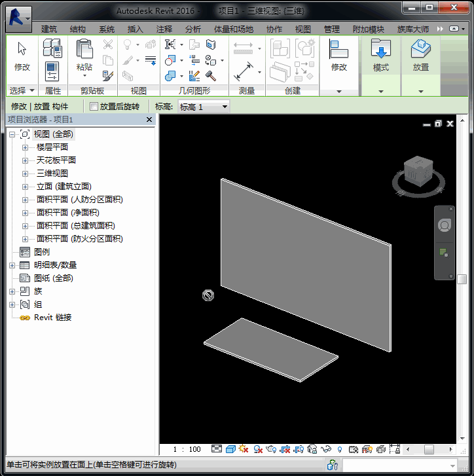Open the type properties icon
The height and width of the screenshot is (476, 474).
52,48
